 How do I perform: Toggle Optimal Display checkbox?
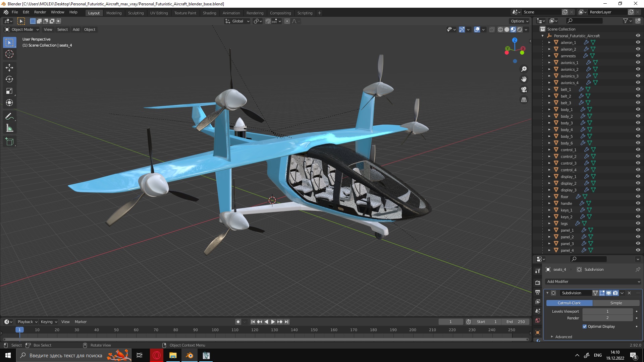585,326
